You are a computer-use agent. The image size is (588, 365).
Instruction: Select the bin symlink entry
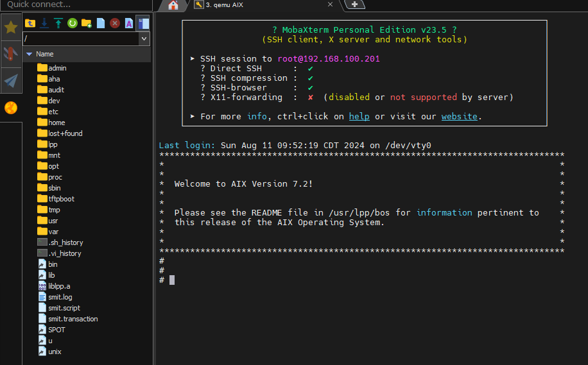click(48, 264)
